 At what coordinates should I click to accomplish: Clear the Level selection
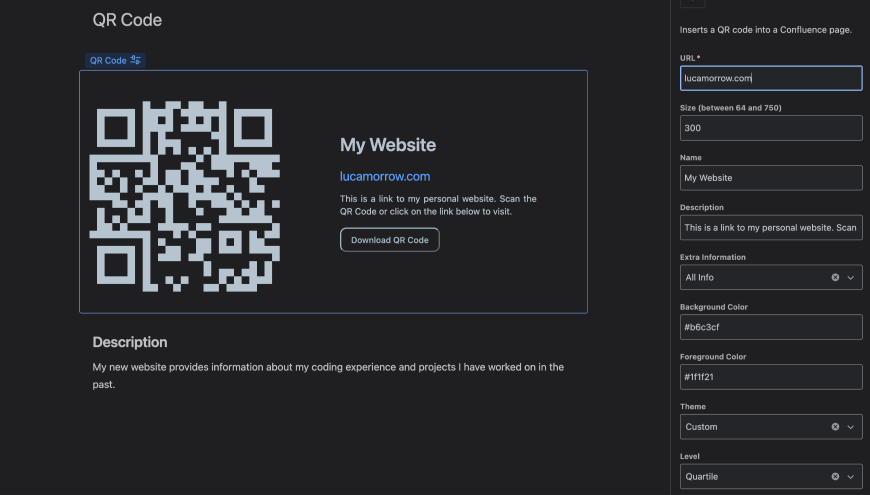[x=835, y=477]
